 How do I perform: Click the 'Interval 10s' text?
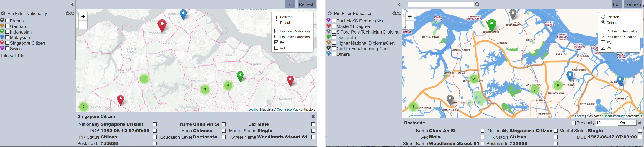pyautogui.click(x=13, y=56)
